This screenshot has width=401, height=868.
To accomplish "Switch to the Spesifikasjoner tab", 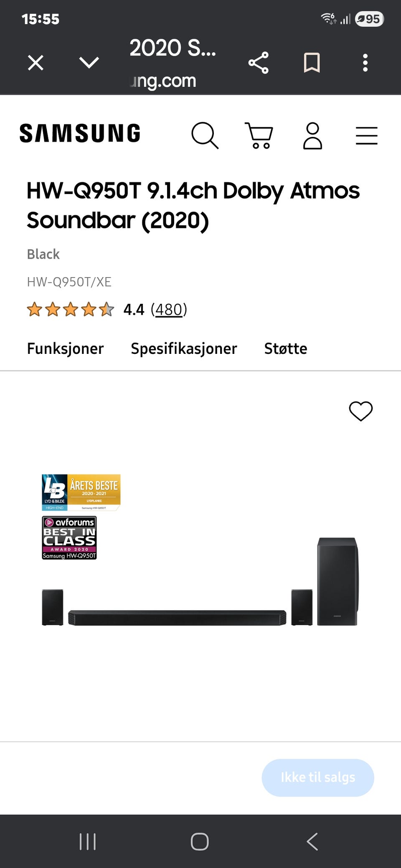I will coord(184,348).
